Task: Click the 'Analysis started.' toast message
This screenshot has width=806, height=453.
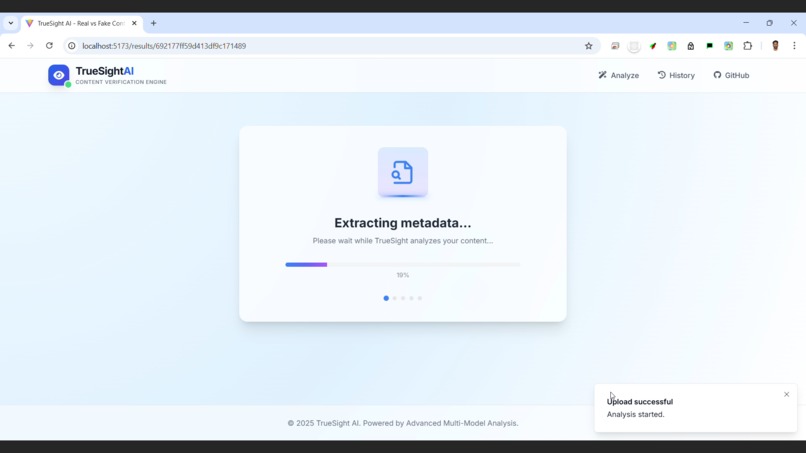Action: (x=635, y=414)
